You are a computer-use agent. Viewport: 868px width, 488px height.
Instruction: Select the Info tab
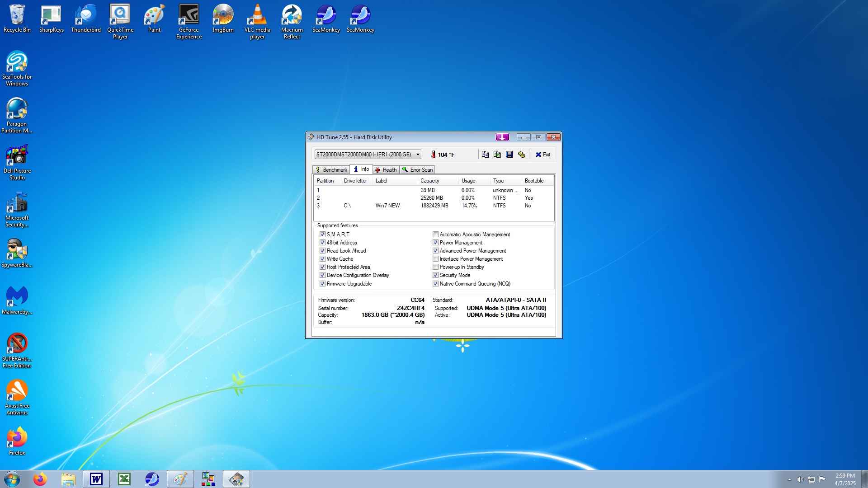(361, 169)
